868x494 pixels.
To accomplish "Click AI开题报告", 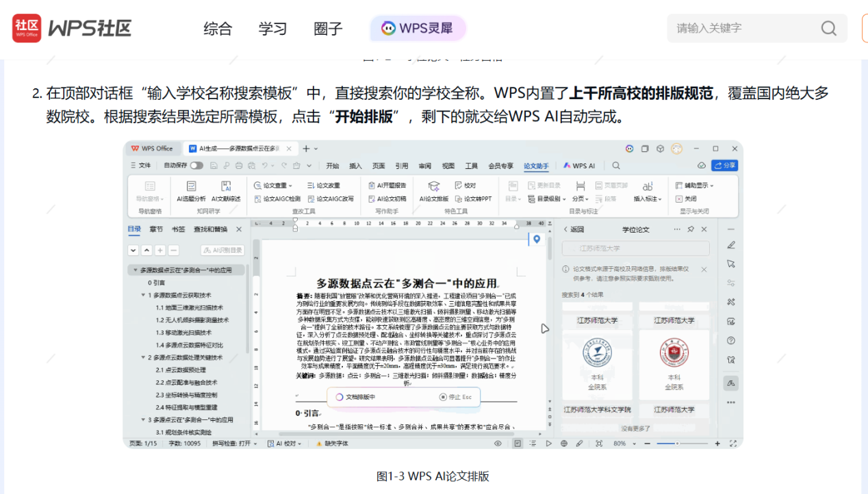I will click(x=387, y=185).
